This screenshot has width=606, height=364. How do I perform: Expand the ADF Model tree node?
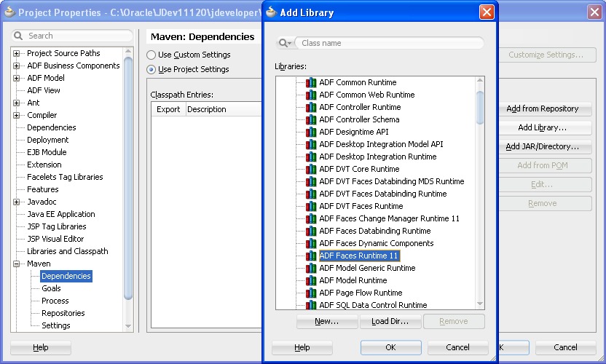click(16, 78)
